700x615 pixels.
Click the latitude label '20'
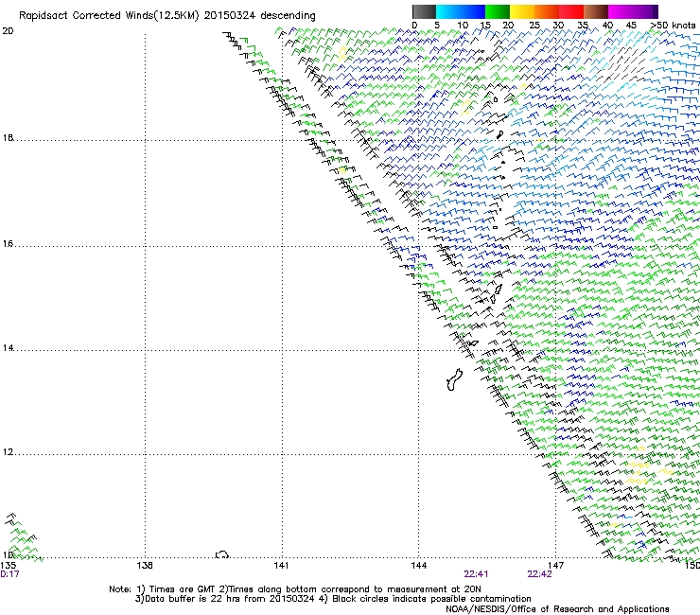(x=8, y=31)
